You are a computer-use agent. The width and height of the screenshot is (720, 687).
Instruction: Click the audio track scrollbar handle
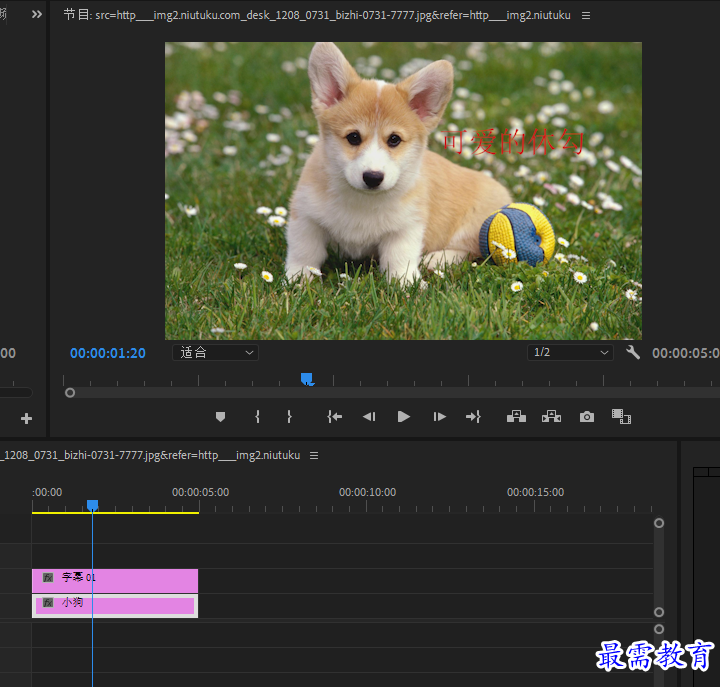point(658,629)
